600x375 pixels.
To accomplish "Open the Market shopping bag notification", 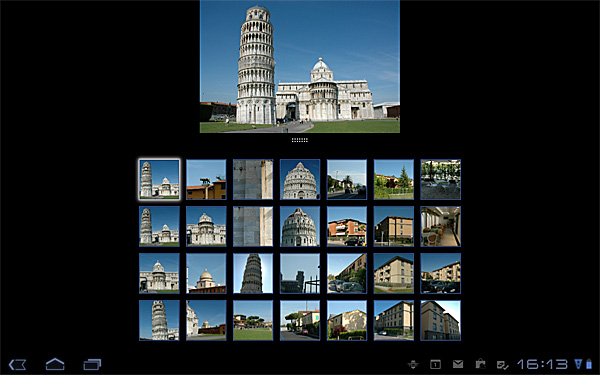I will tap(480, 364).
